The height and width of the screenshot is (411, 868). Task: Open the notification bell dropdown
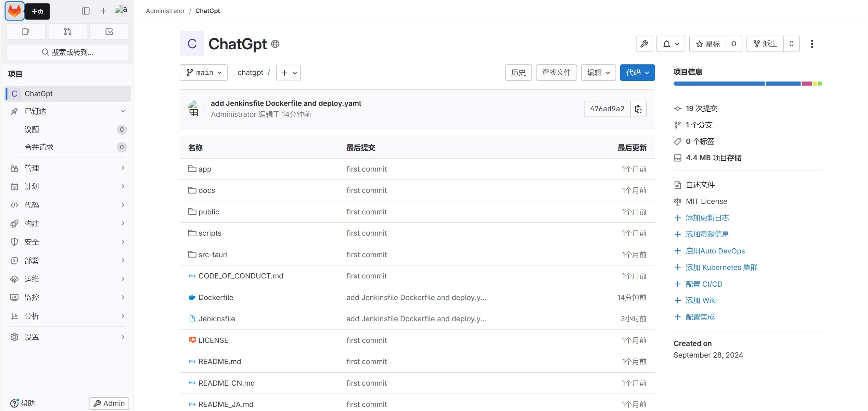click(671, 44)
